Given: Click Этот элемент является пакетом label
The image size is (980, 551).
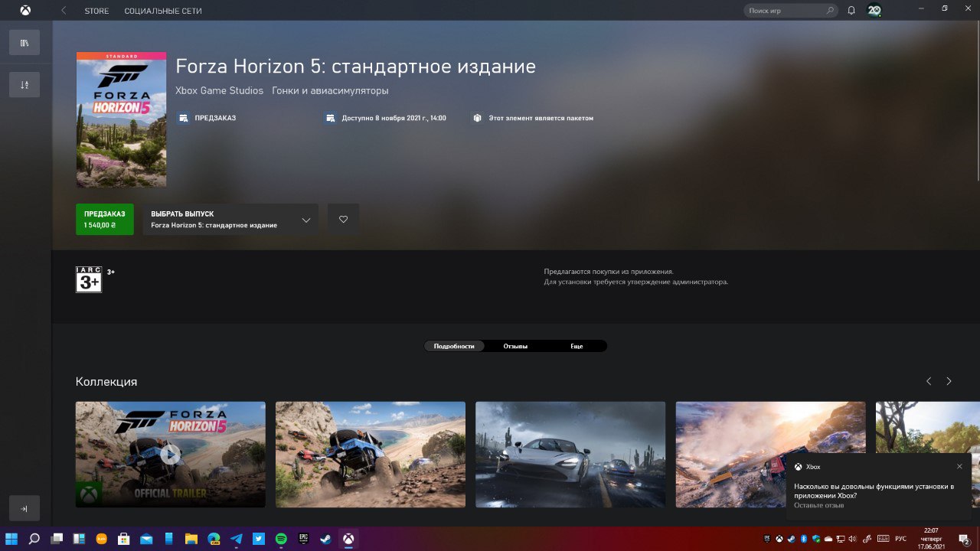Looking at the screenshot, I should [x=541, y=119].
